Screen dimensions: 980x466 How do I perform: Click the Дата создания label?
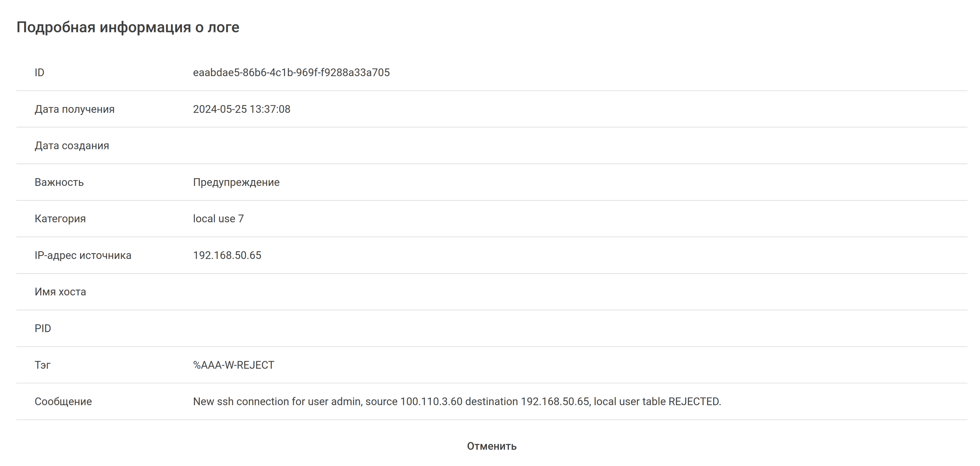(71, 146)
